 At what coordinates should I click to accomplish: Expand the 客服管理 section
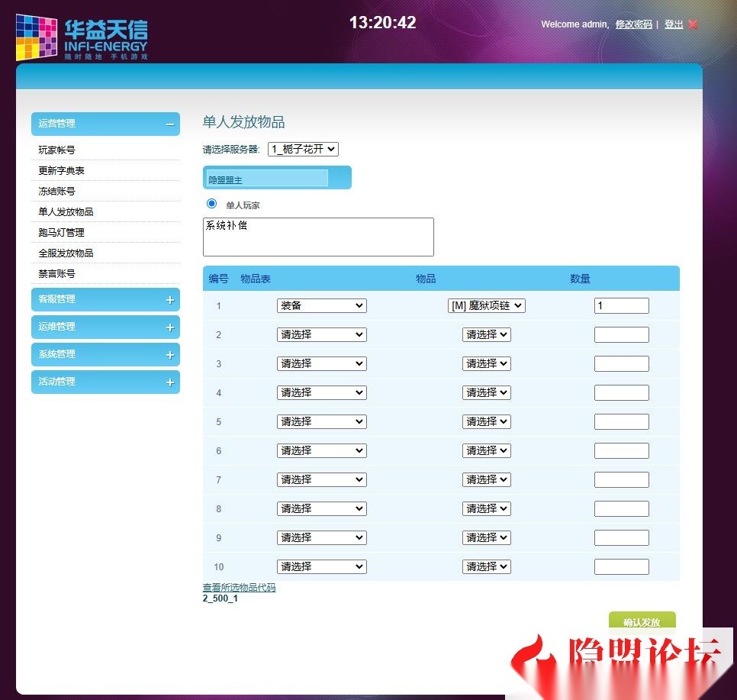(105, 300)
